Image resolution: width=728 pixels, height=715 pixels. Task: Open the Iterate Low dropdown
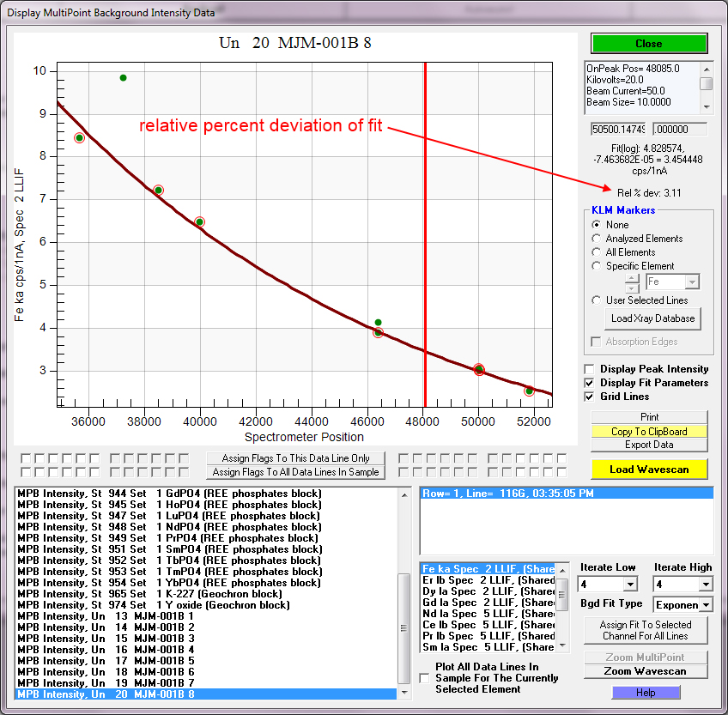click(x=630, y=585)
